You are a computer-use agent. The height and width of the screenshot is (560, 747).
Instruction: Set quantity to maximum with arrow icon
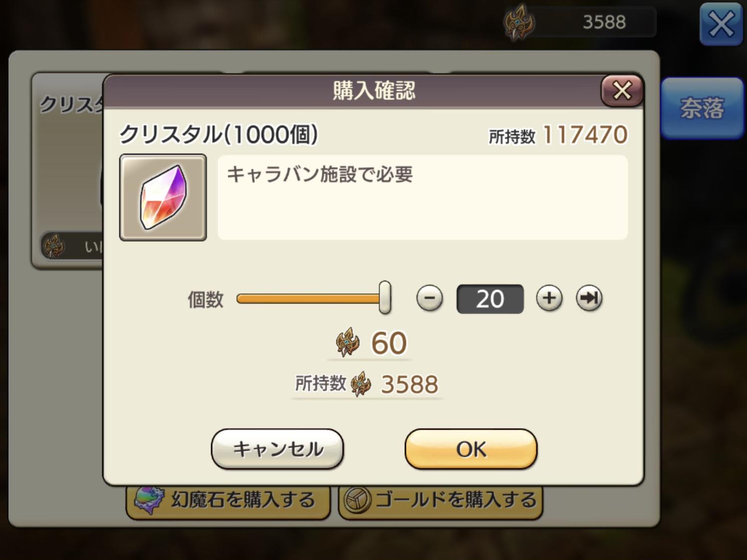tap(589, 298)
